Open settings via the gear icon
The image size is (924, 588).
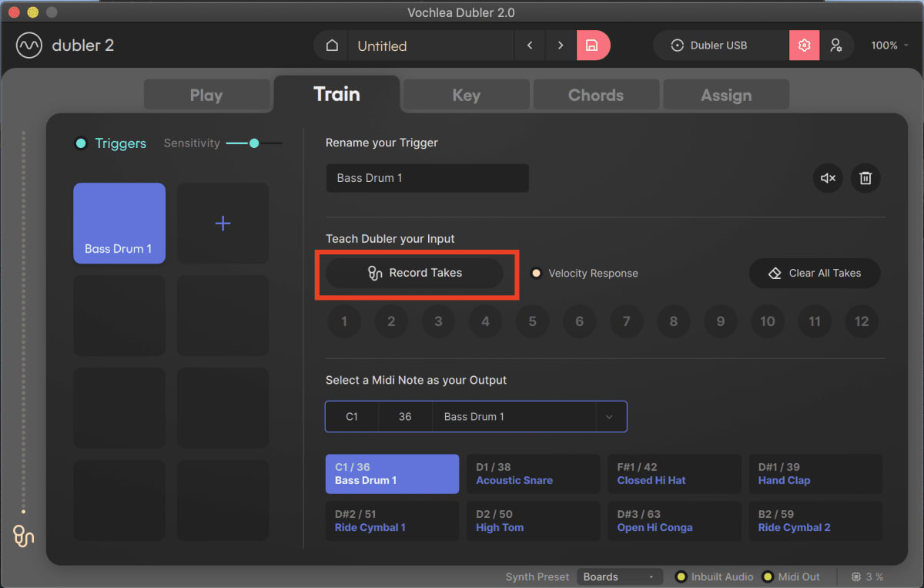(804, 45)
